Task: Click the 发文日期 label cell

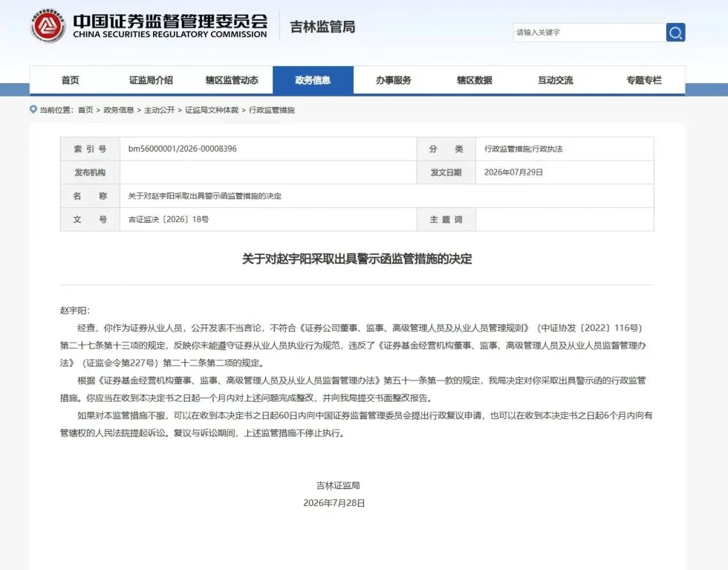Action: point(446,172)
